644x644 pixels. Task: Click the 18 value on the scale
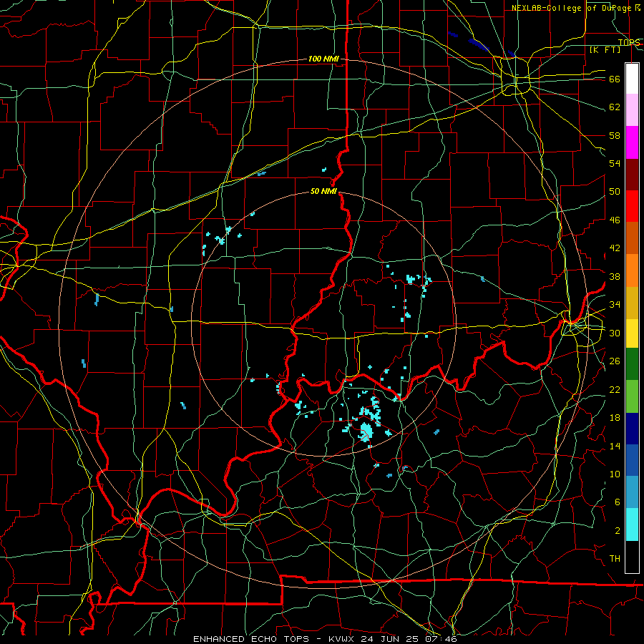[615, 418]
